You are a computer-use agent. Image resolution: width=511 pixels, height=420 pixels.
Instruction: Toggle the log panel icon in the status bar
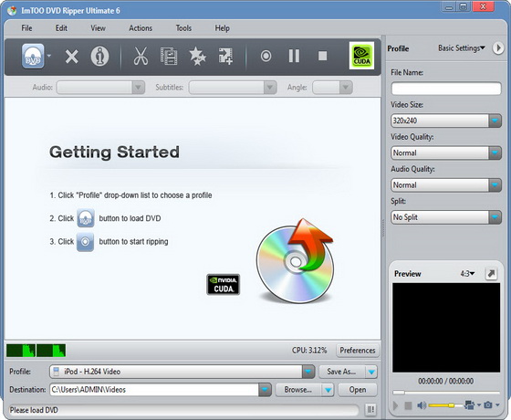tap(370, 409)
